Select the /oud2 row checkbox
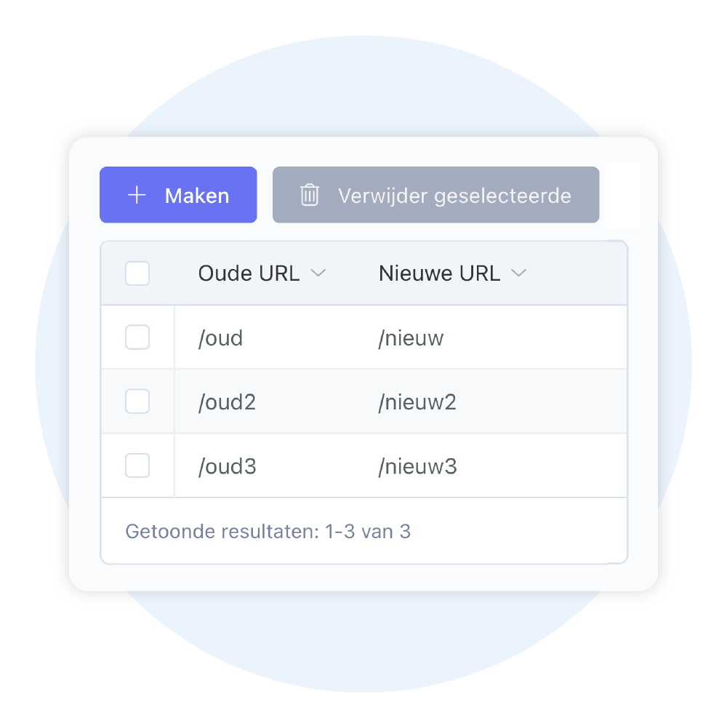Screen dimensions: 727x728 click(137, 401)
